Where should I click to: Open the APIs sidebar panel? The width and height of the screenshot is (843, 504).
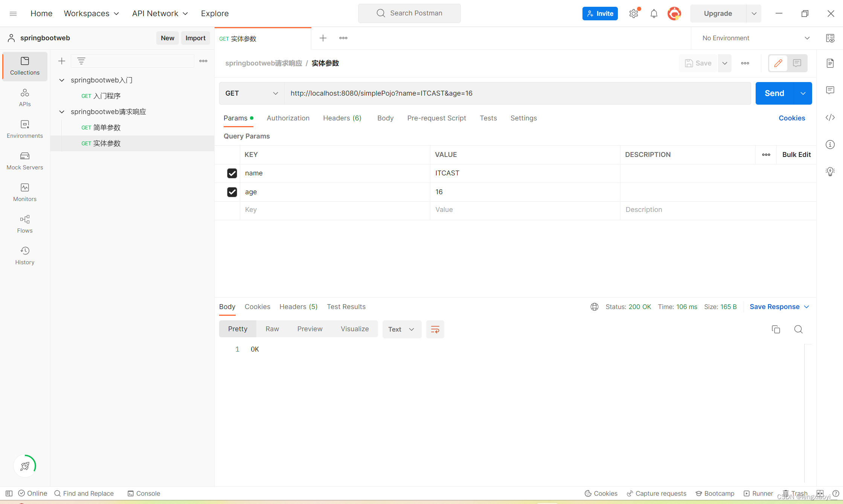25,97
